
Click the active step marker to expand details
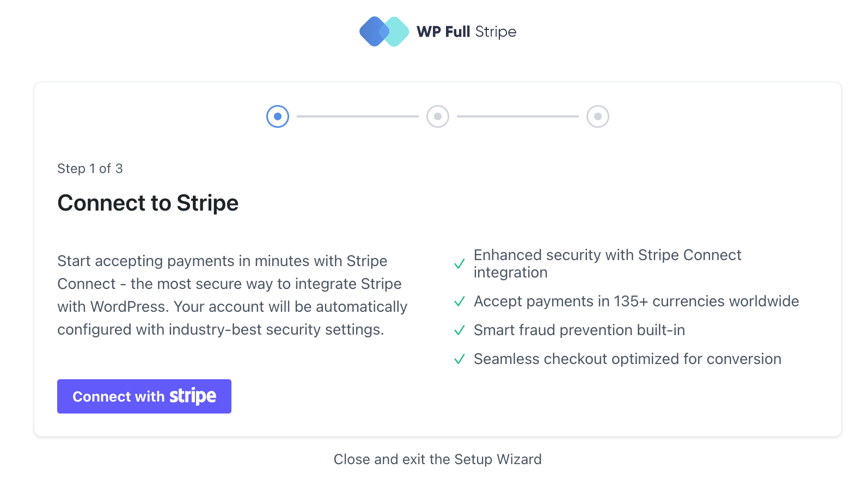(278, 116)
